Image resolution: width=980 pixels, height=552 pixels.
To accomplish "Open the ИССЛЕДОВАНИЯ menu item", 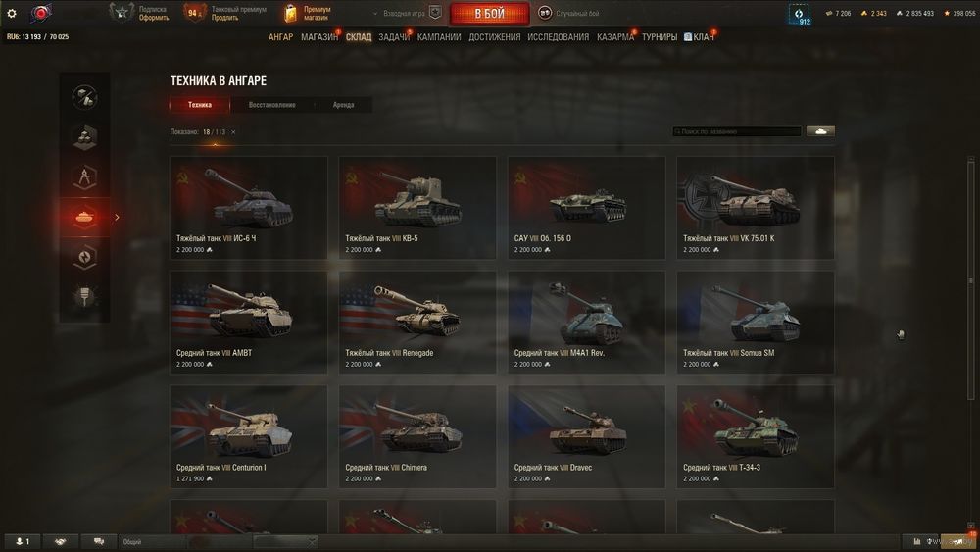I will tap(559, 37).
